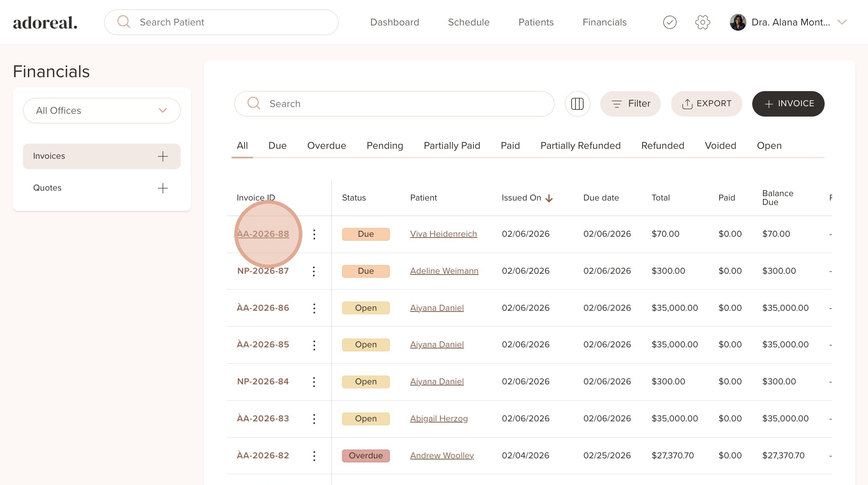Open the Filter options

pos(630,104)
